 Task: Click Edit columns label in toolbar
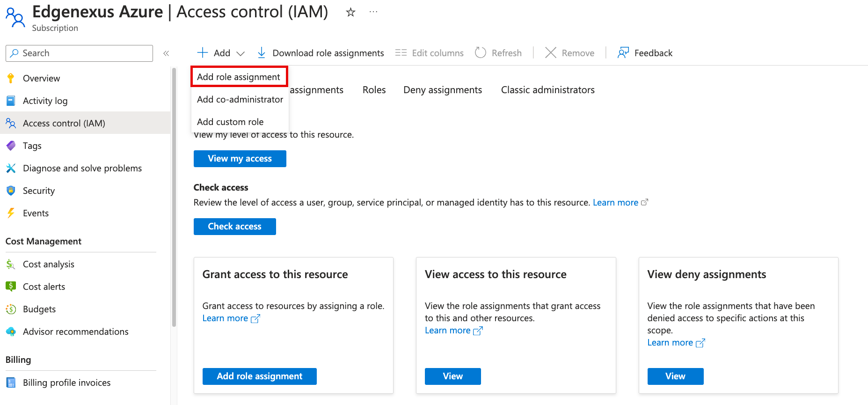coord(438,53)
